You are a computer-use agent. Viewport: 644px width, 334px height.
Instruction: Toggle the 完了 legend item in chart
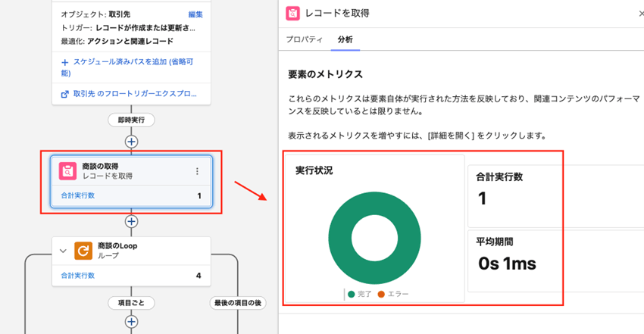click(x=360, y=294)
